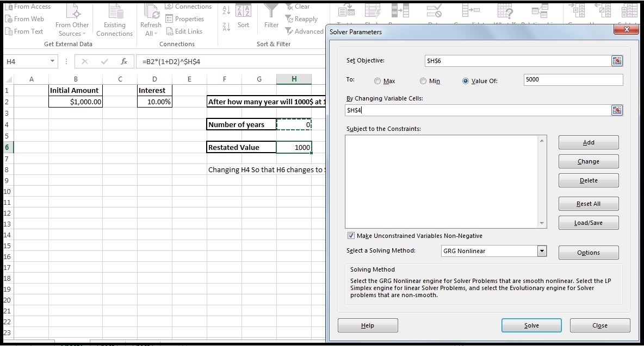Select the Min radio button
Viewport: 644px width, 346px height.
[x=423, y=81]
